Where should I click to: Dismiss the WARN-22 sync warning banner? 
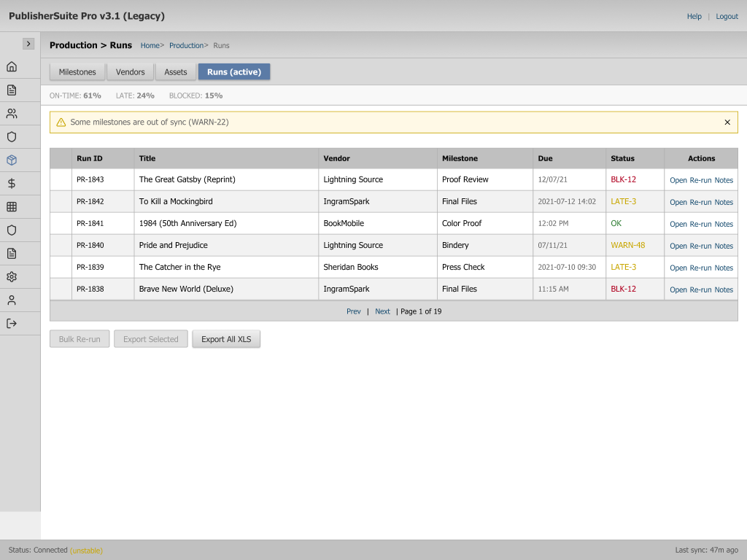[727, 122]
